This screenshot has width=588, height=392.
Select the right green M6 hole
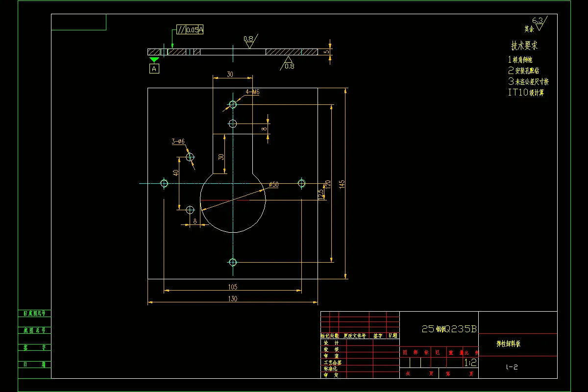click(301, 183)
